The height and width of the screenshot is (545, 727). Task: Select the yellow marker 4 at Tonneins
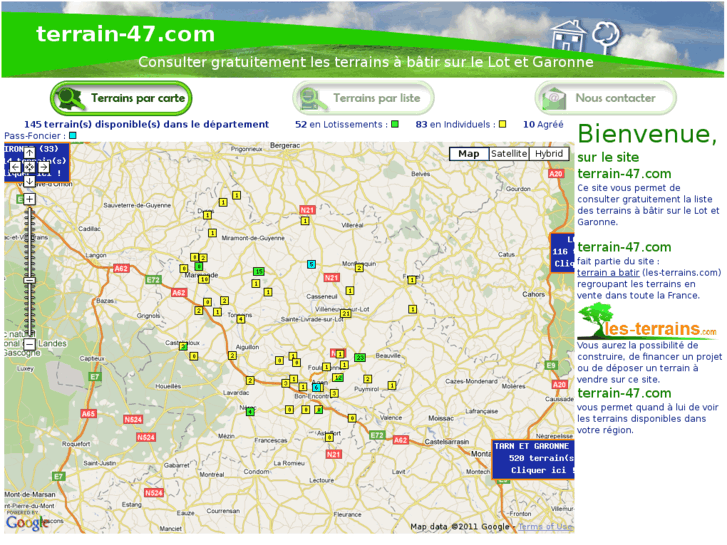pos(241,320)
